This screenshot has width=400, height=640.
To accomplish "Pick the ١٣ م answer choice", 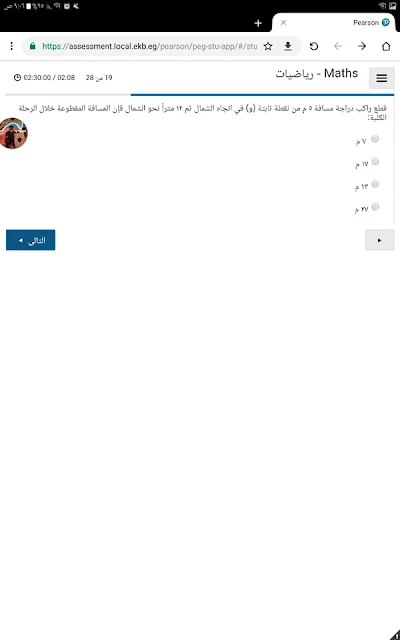I will (x=375, y=184).
